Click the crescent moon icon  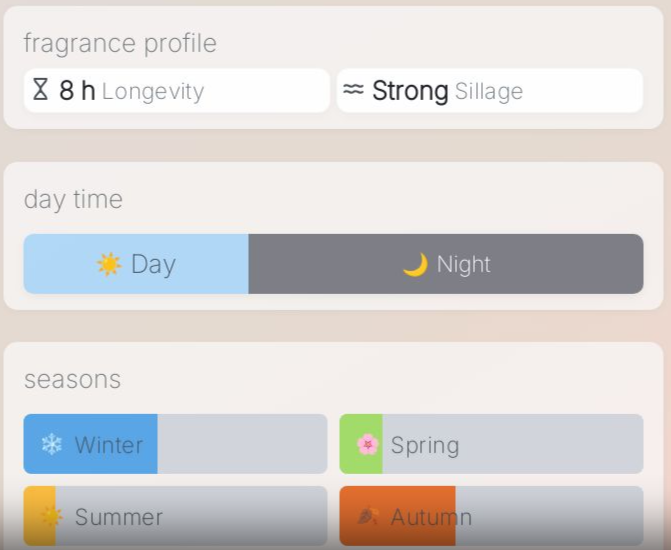coord(415,264)
